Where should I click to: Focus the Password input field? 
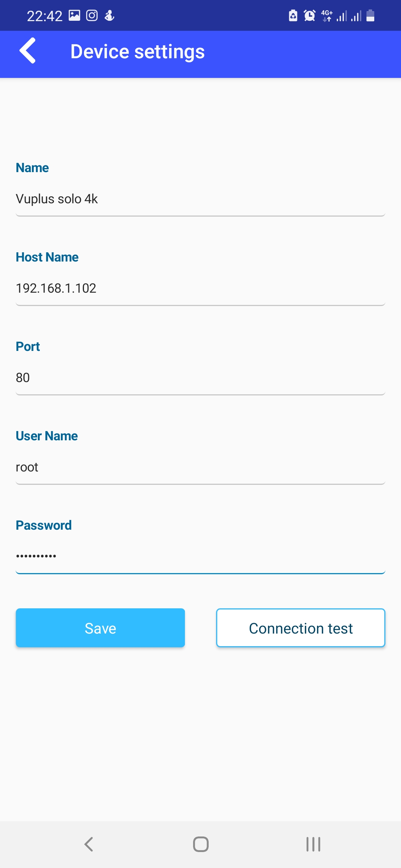pos(200,556)
